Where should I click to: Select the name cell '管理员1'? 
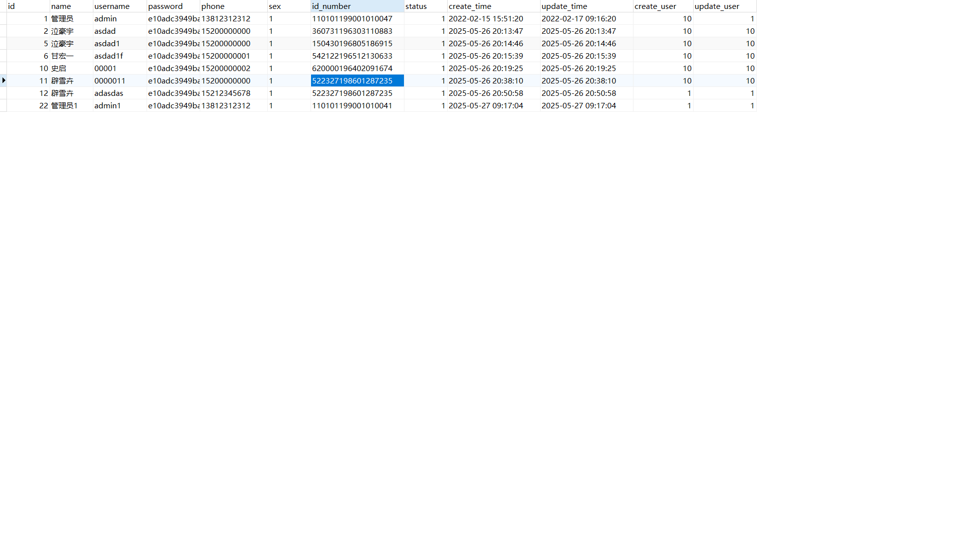[x=65, y=106]
